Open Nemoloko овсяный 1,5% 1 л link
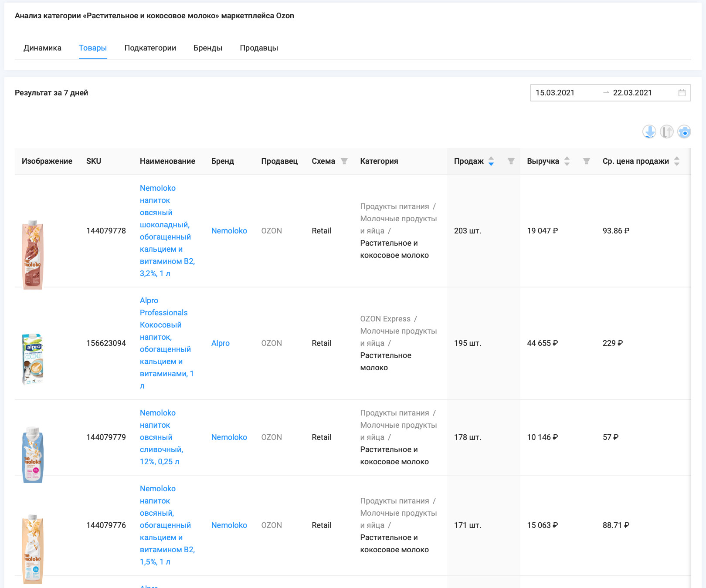Screen dimensions: 706x588 [167, 525]
